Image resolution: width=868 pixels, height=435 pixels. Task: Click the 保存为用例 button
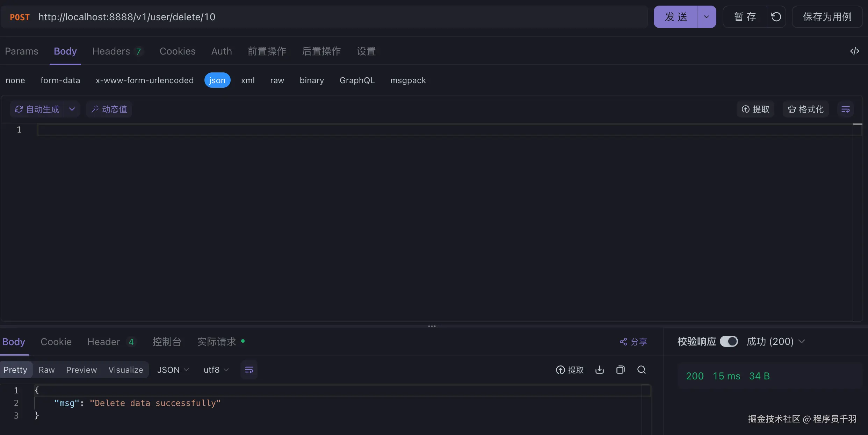pyautogui.click(x=827, y=17)
